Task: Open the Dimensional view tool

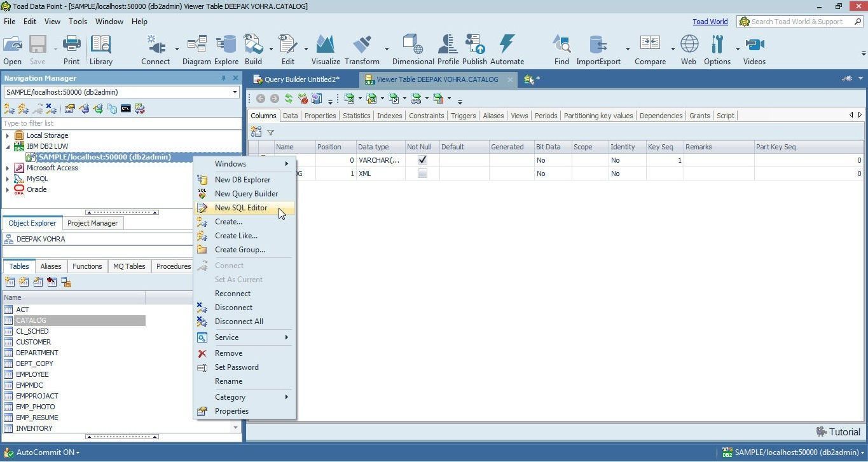Action: [413, 50]
